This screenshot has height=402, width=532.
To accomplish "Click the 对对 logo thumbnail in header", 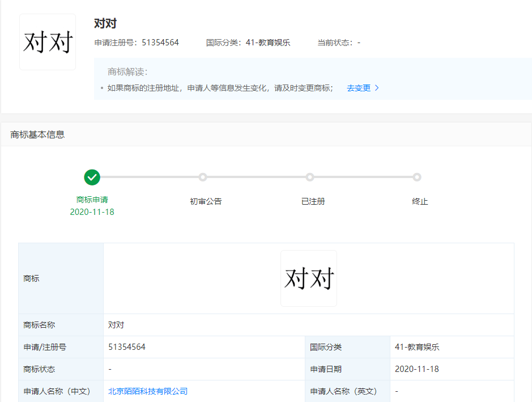I will 48,42.
